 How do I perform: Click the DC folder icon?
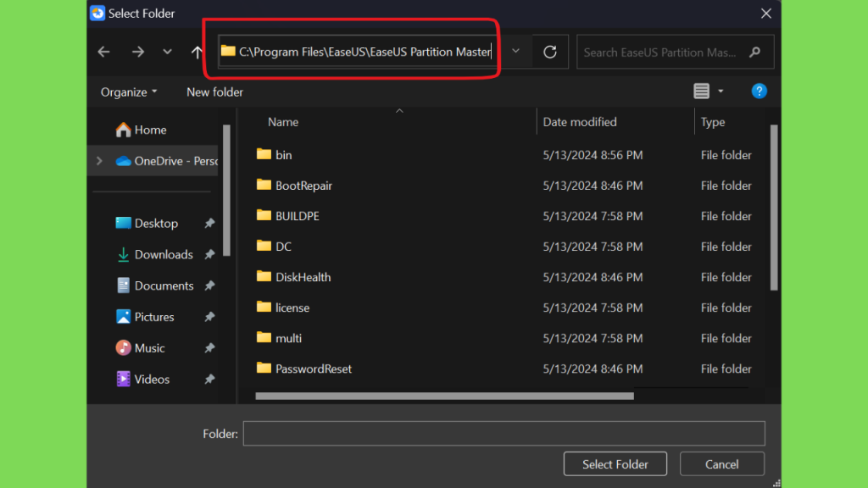(264, 246)
